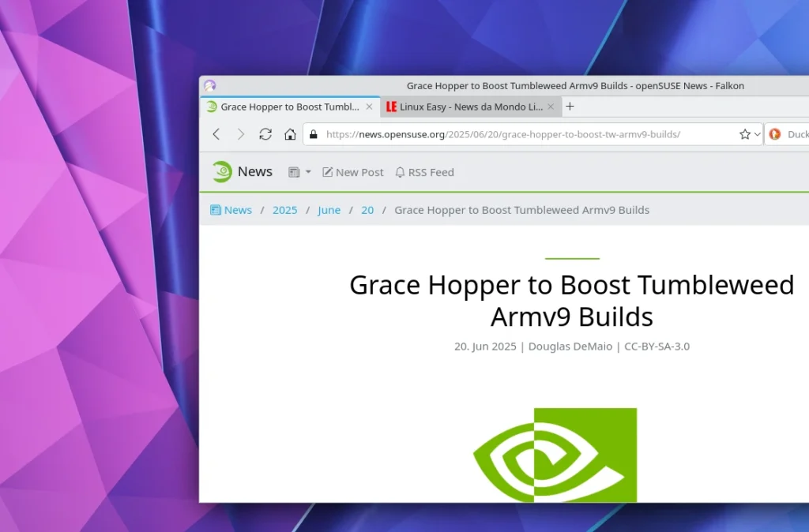
Task: Click the DuckDuckGo search engine icon
Action: tap(775, 134)
